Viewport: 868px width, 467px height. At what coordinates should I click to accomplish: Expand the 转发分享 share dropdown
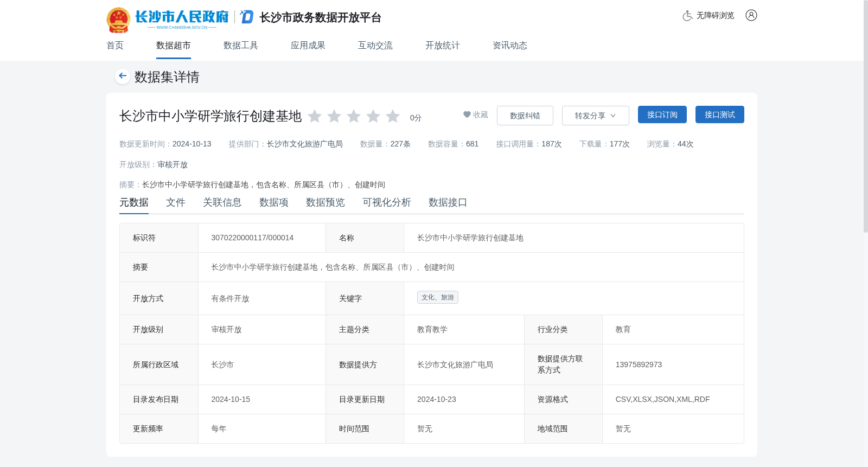point(595,116)
